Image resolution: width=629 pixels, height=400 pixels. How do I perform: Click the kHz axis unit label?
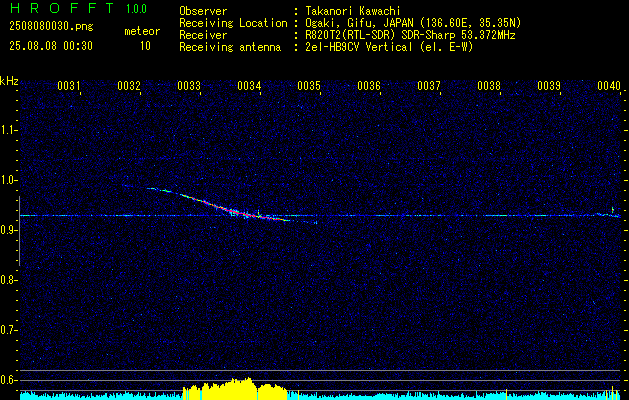coord(9,81)
